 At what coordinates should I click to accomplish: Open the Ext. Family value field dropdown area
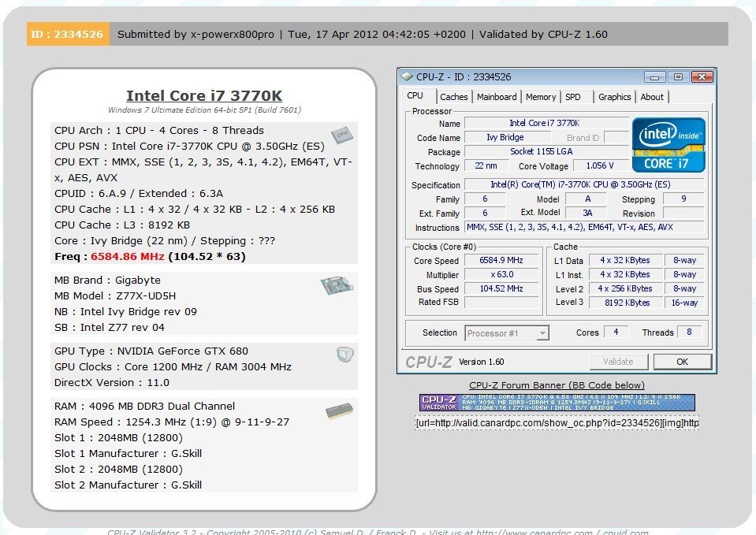pos(485,213)
